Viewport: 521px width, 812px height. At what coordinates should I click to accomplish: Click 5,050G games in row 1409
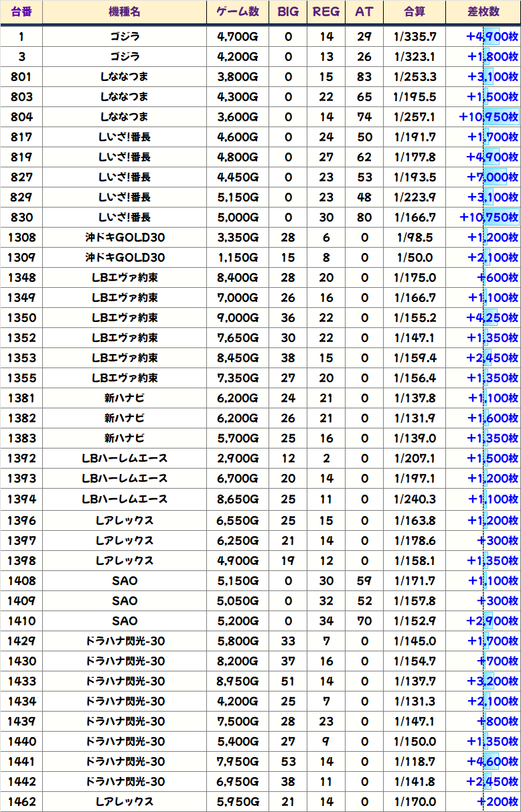238,600
